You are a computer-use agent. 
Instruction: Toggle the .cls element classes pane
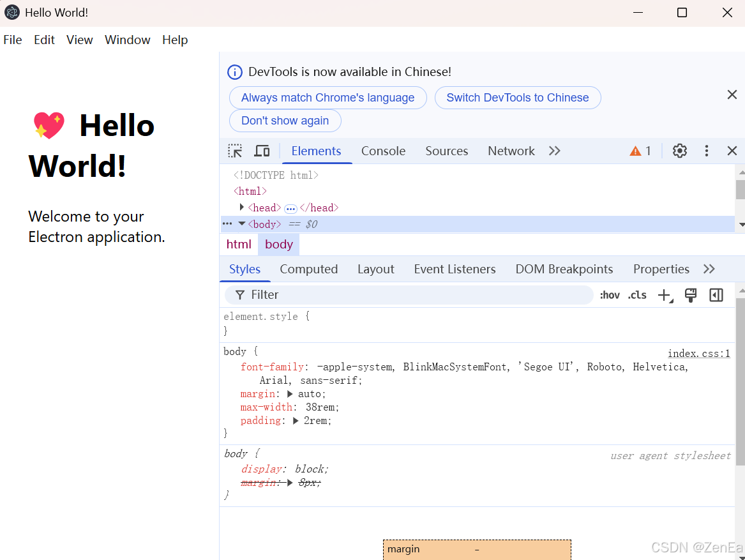(637, 295)
